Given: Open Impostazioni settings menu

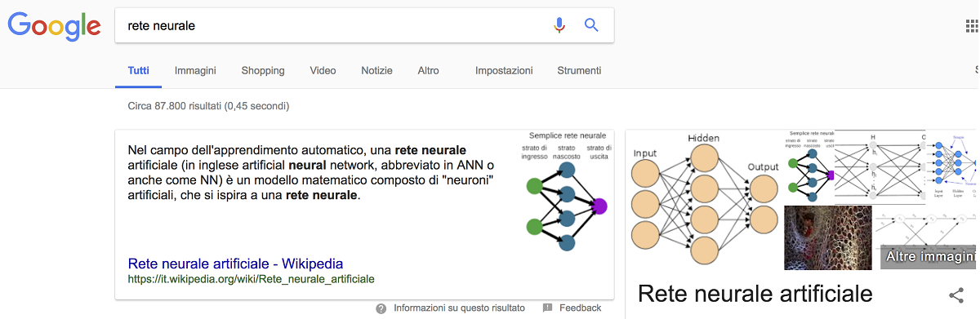Looking at the screenshot, I should coord(504,71).
